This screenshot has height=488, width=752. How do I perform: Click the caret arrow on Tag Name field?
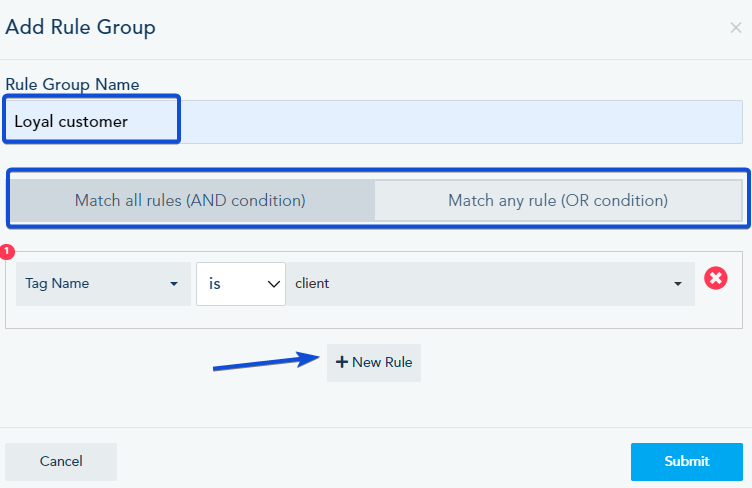pos(174,284)
